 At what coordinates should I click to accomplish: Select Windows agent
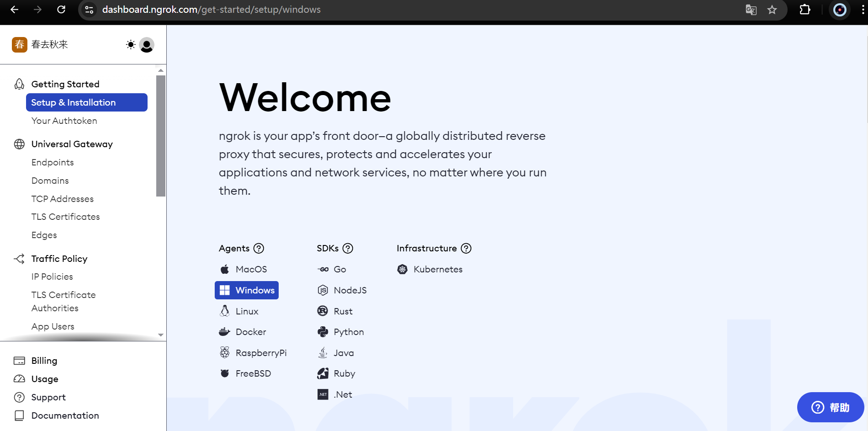[x=247, y=290]
